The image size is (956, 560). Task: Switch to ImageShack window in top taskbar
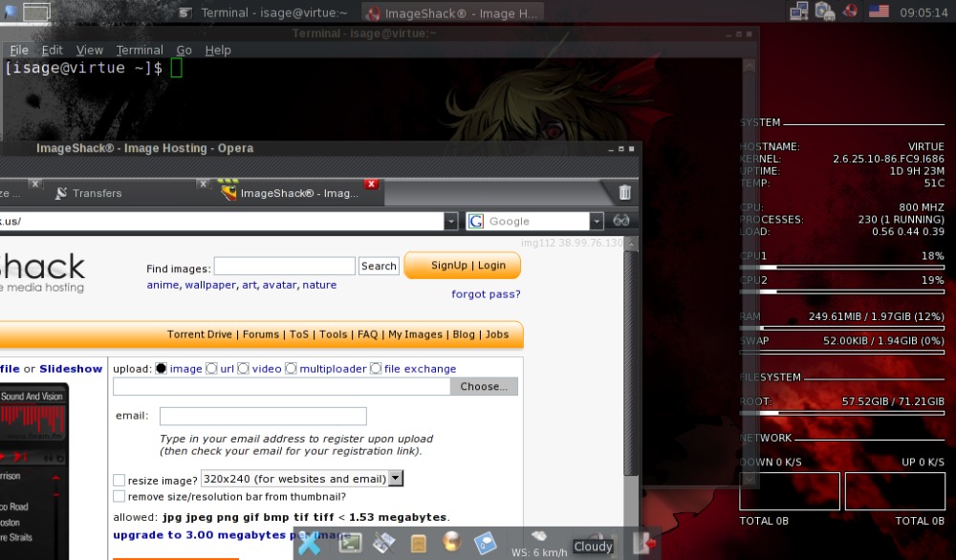pyautogui.click(x=453, y=12)
